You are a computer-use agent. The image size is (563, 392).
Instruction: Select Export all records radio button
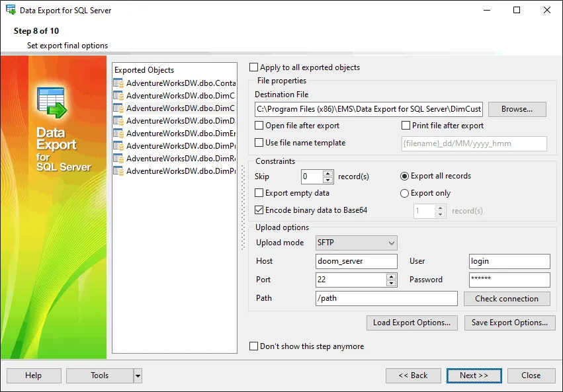coord(404,176)
